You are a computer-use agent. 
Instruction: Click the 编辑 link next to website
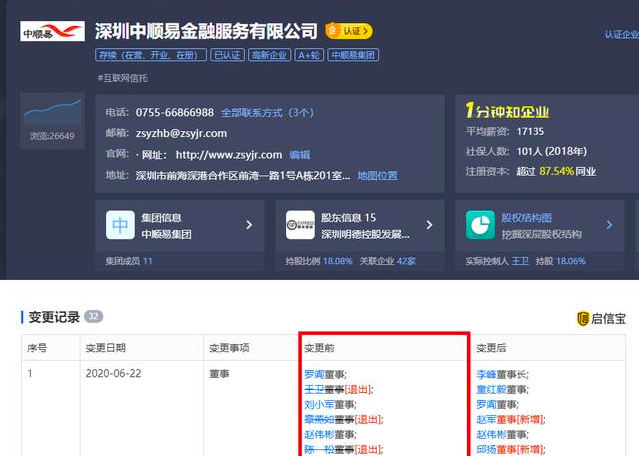[x=300, y=155]
